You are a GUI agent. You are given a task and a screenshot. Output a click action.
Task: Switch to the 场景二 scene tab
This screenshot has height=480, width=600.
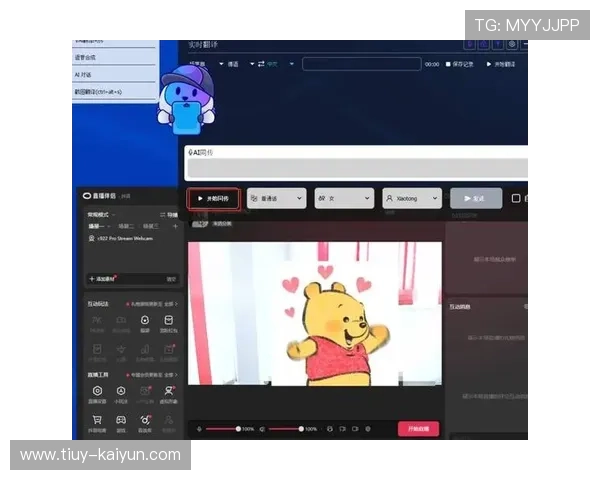[x=126, y=226]
